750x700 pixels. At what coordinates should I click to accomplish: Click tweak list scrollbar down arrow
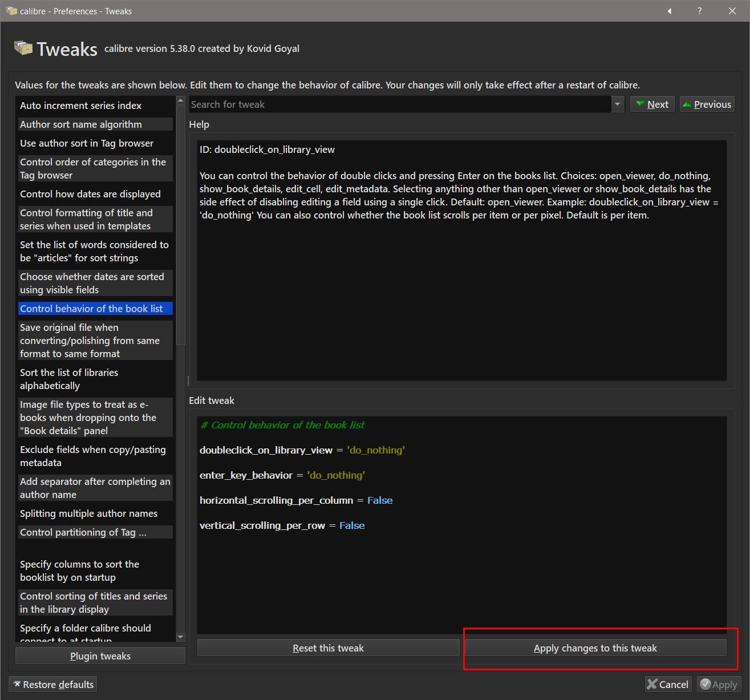(x=181, y=637)
